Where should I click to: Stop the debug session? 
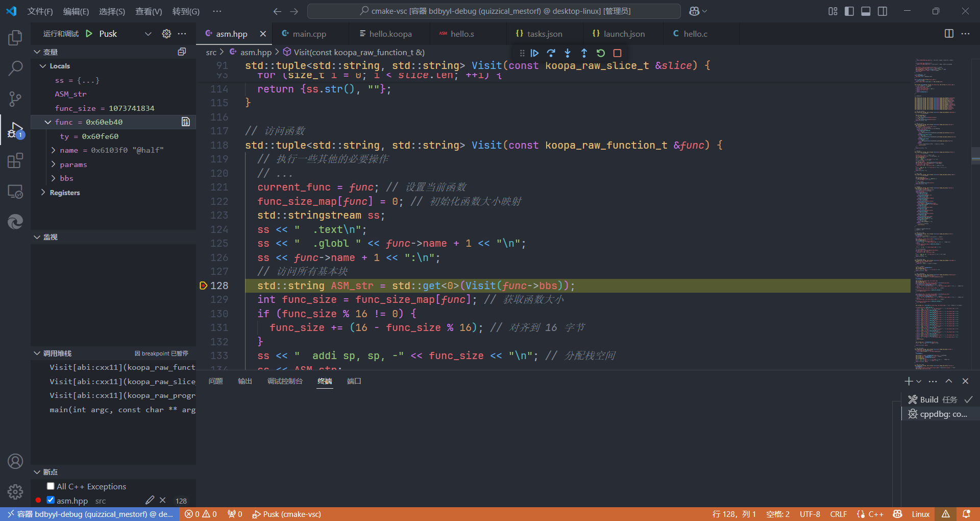[x=617, y=53]
